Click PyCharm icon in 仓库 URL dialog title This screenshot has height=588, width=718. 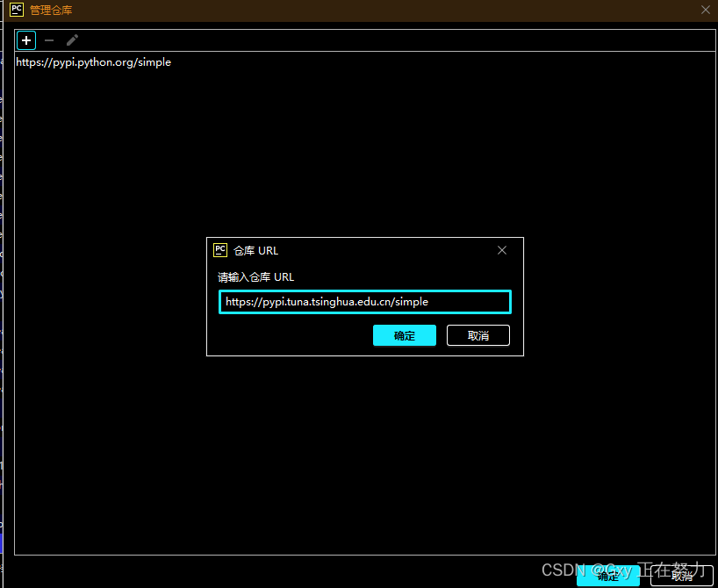click(x=220, y=250)
